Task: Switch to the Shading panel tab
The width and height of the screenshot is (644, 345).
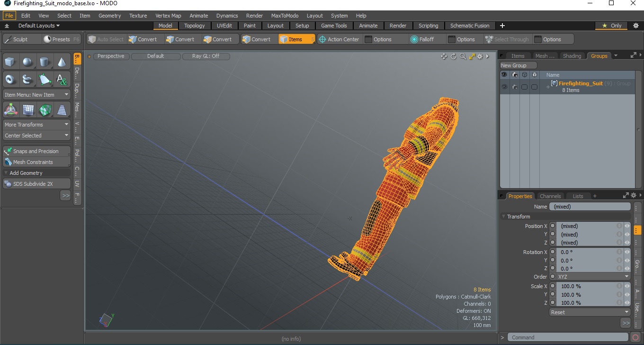Action: [x=572, y=56]
